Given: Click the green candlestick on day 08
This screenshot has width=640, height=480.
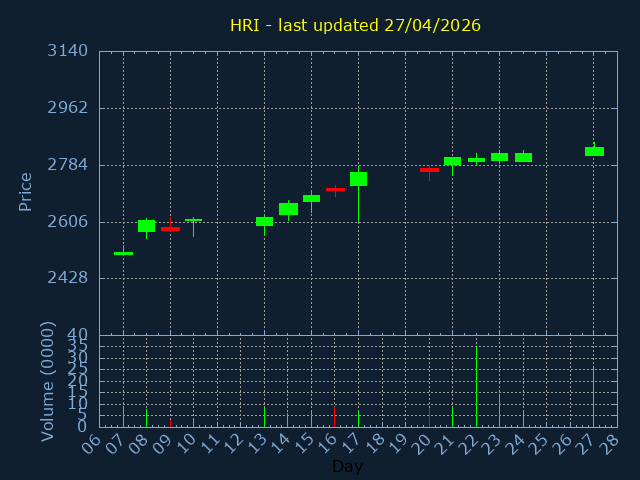Looking at the screenshot, I should click(x=146, y=226).
